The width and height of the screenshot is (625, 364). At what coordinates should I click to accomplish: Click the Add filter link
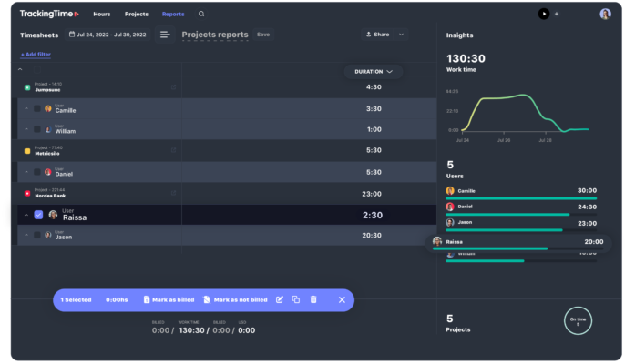coord(36,55)
